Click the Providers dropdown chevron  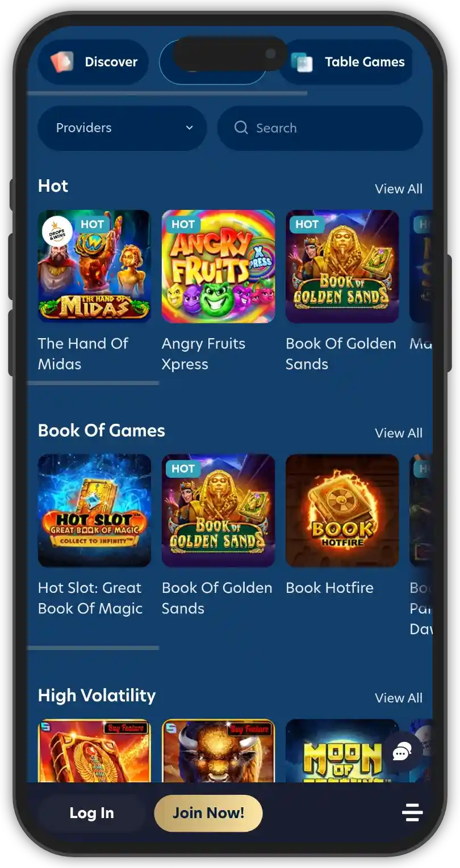point(190,128)
